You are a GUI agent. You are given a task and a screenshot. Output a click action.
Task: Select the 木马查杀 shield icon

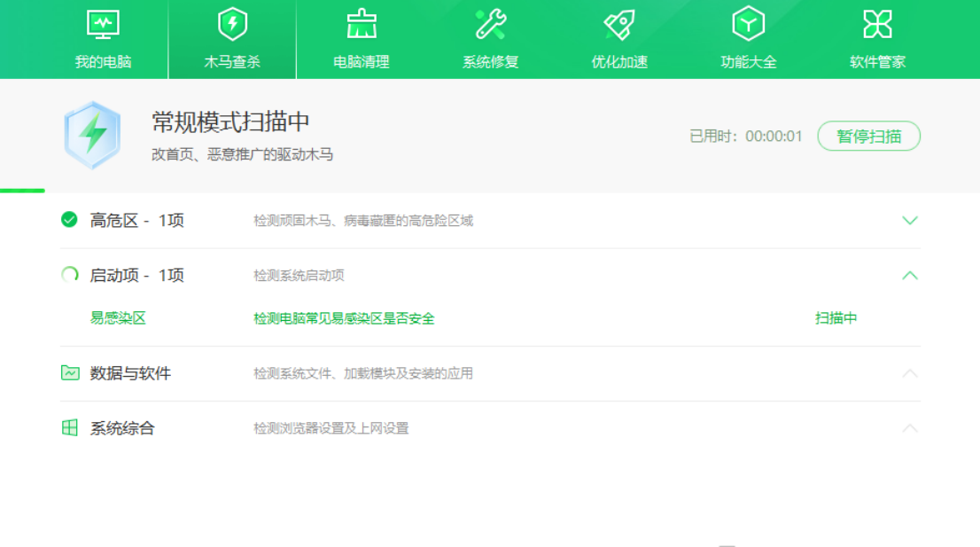point(232,25)
